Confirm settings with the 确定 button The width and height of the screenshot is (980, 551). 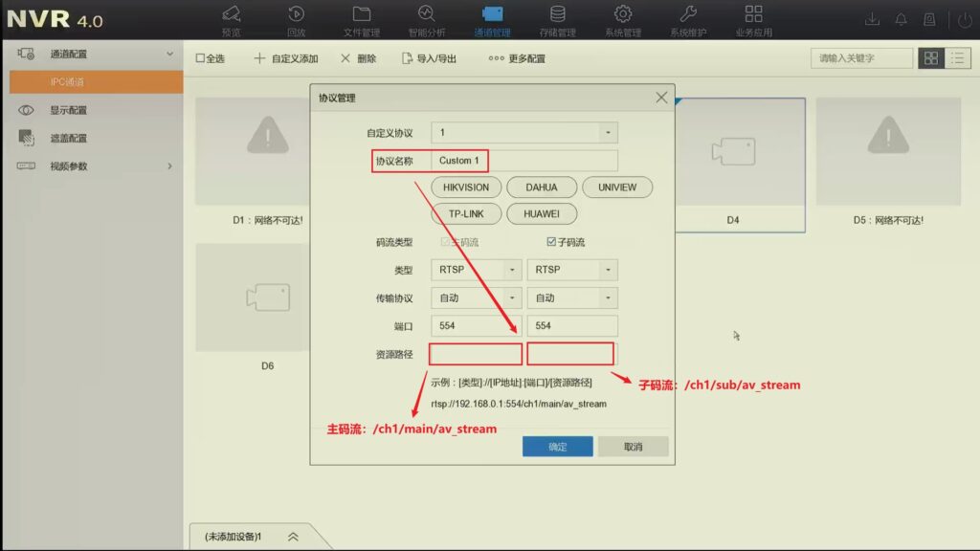558,446
